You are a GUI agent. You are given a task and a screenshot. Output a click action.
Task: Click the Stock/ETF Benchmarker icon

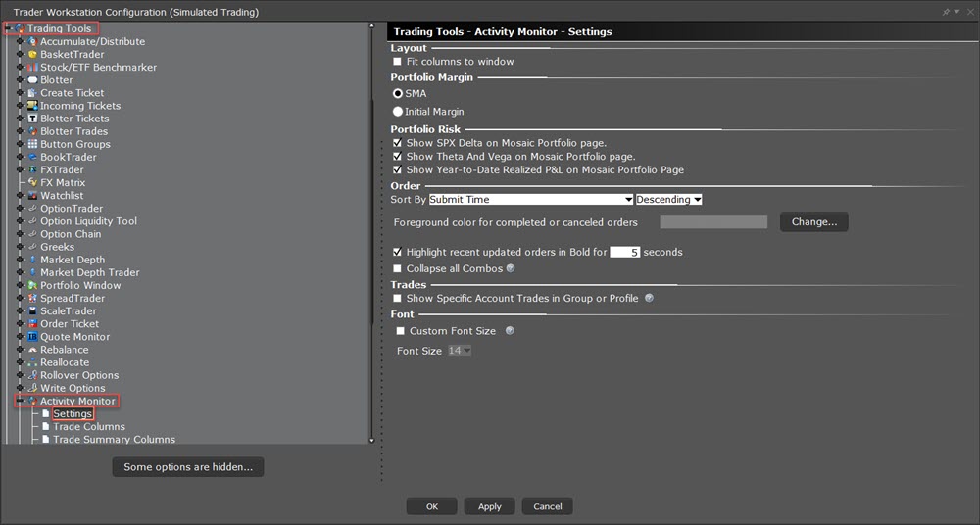click(x=32, y=68)
